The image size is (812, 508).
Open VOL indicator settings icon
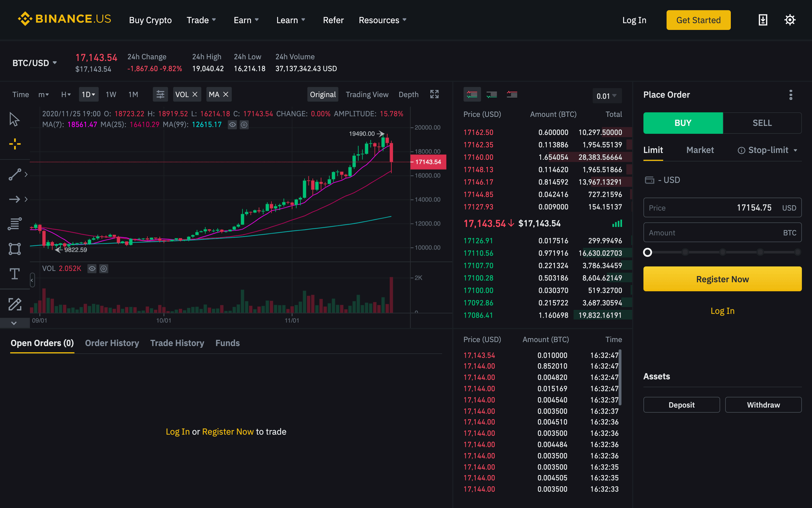tap(104, 269)
